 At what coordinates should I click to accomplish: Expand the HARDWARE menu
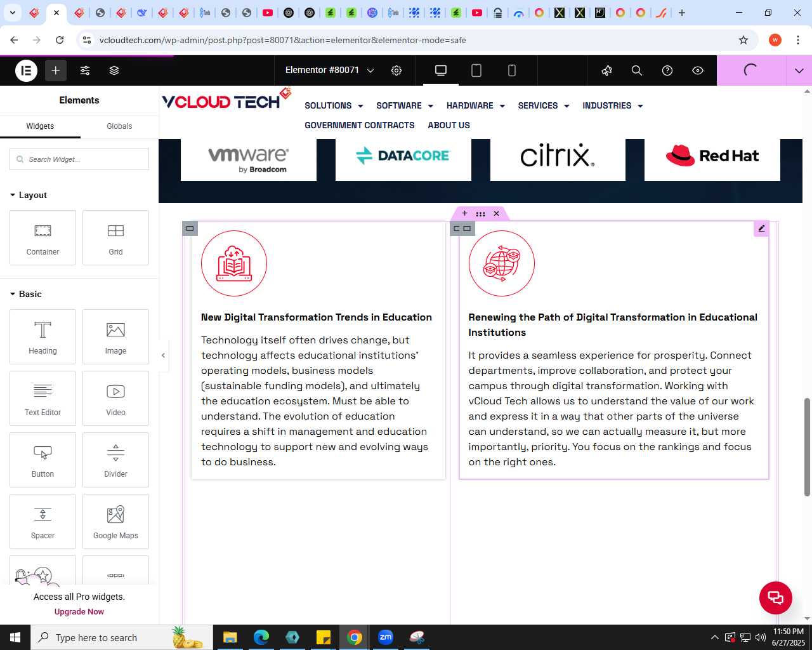[476, 105]
